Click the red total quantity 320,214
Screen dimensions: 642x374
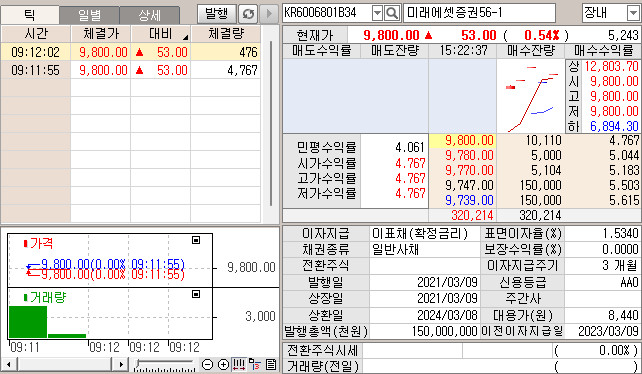coord(472,215)
